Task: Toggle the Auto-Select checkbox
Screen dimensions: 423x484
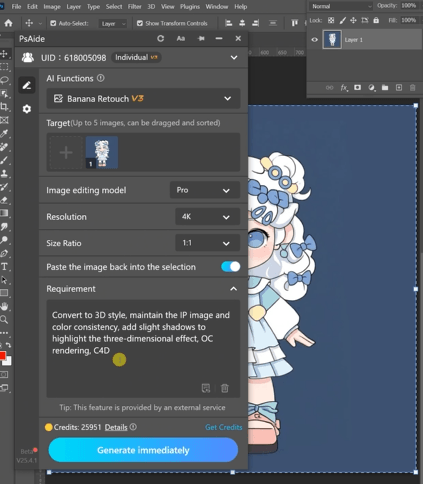Action: coord(53,23)
